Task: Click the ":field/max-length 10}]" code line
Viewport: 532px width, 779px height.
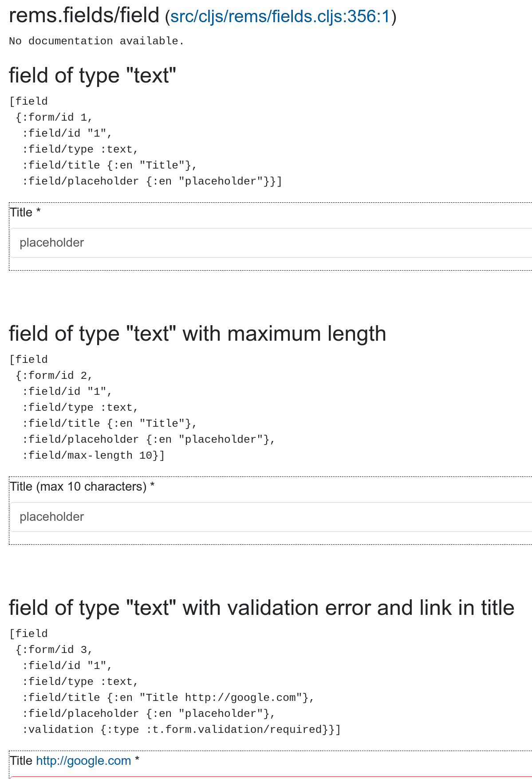Action: point(94,456)
